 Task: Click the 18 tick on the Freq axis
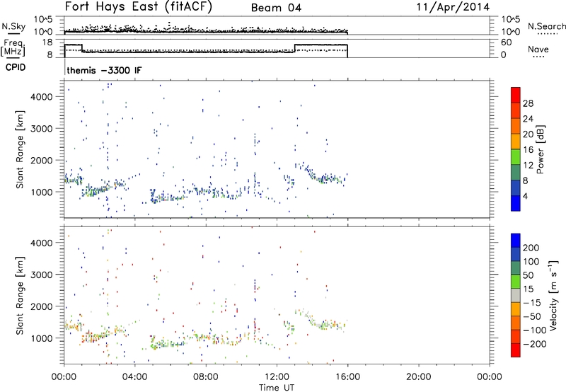(x=47, y=42)
